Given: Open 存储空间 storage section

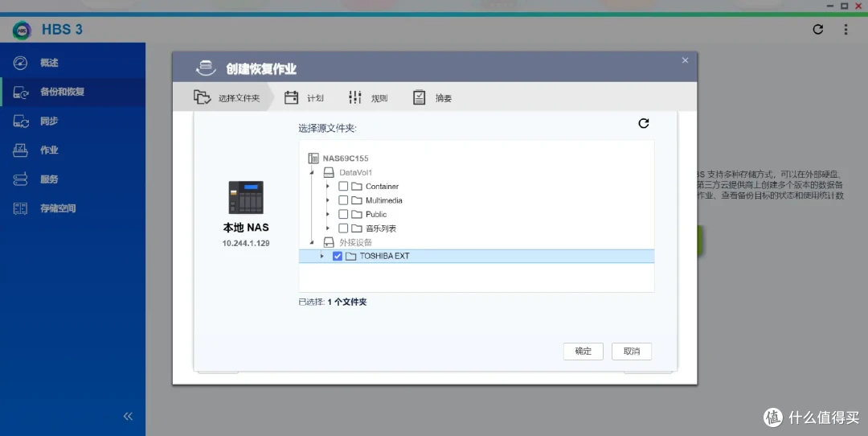Looking at the screenshot, I should (72, 208).
